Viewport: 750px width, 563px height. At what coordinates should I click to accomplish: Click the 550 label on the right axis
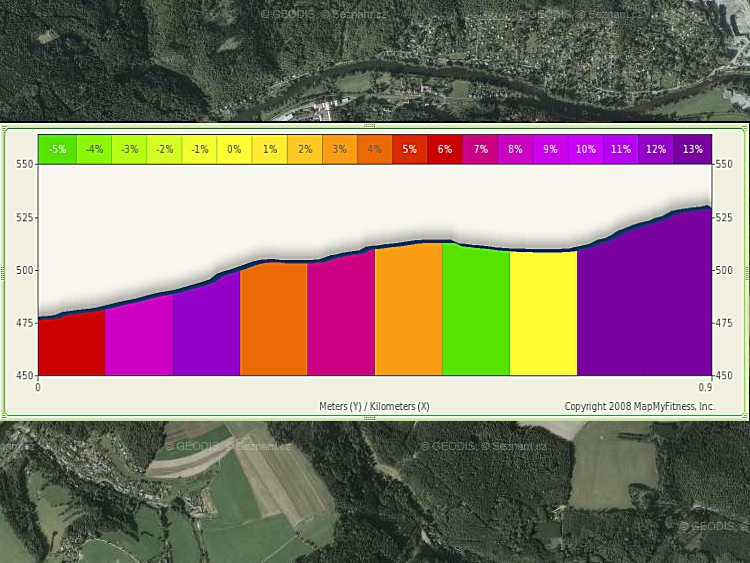point(724,164)
